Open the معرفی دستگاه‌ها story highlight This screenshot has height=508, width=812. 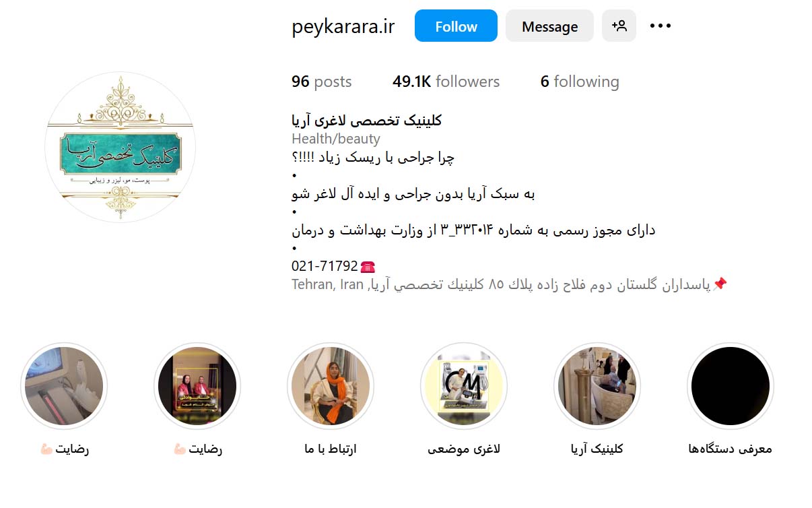pyautogui.click(x=731, y=386)
